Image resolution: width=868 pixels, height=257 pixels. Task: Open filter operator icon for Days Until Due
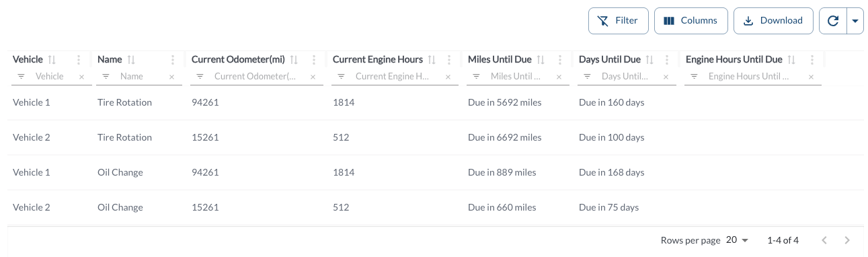coord(587,77)
